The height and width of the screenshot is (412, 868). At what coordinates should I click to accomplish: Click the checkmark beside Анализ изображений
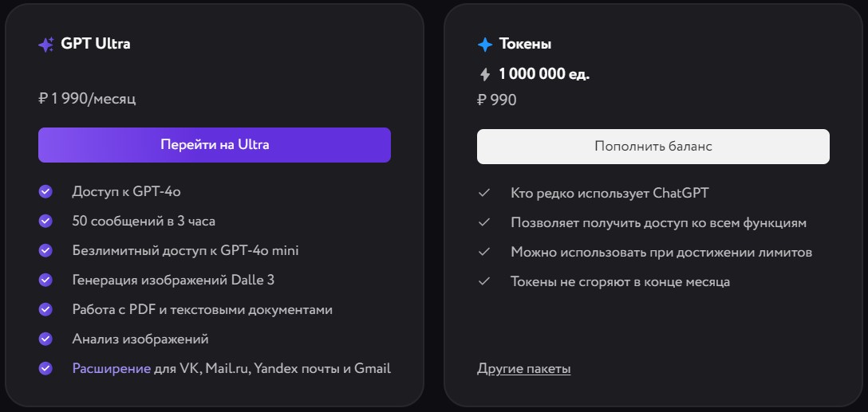(45, 339)
